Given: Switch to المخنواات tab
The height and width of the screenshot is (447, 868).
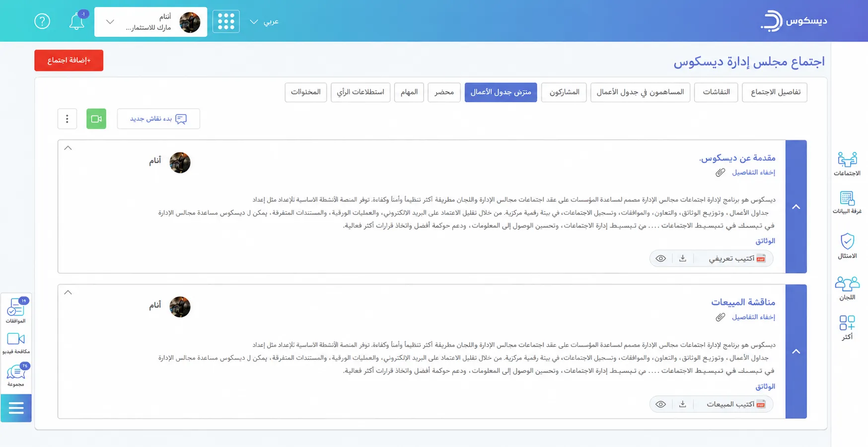Looking at the screenshot, I should [306, 92].
